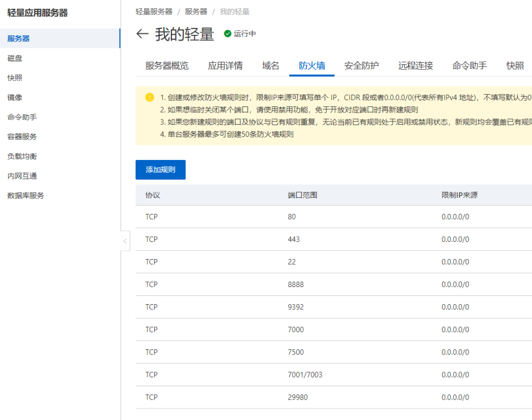
Task: Collapse the left sidebar with the chevron handle
Action: (125, 241)
